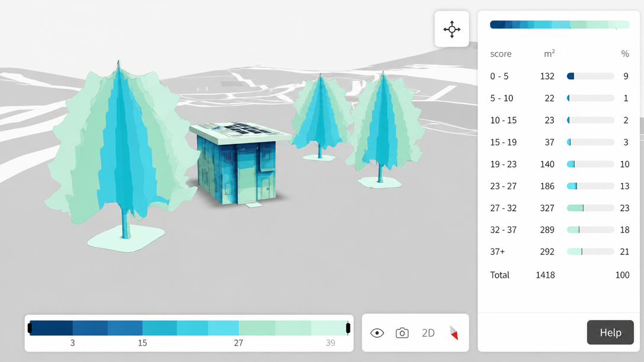The width and height of the screenshot is (644, 362).
Task: Click the compass arrow to reset orientation
Action: pos(453,333)
